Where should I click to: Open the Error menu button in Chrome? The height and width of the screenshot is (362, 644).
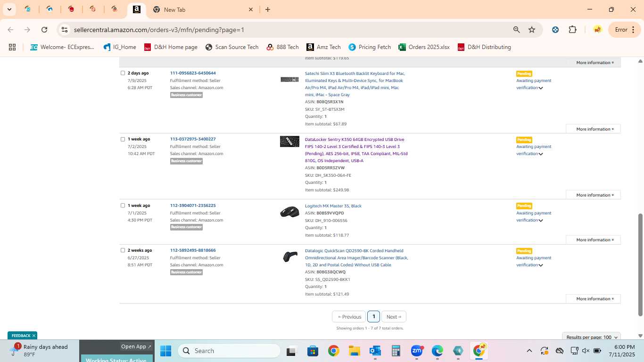coord(625,30)
